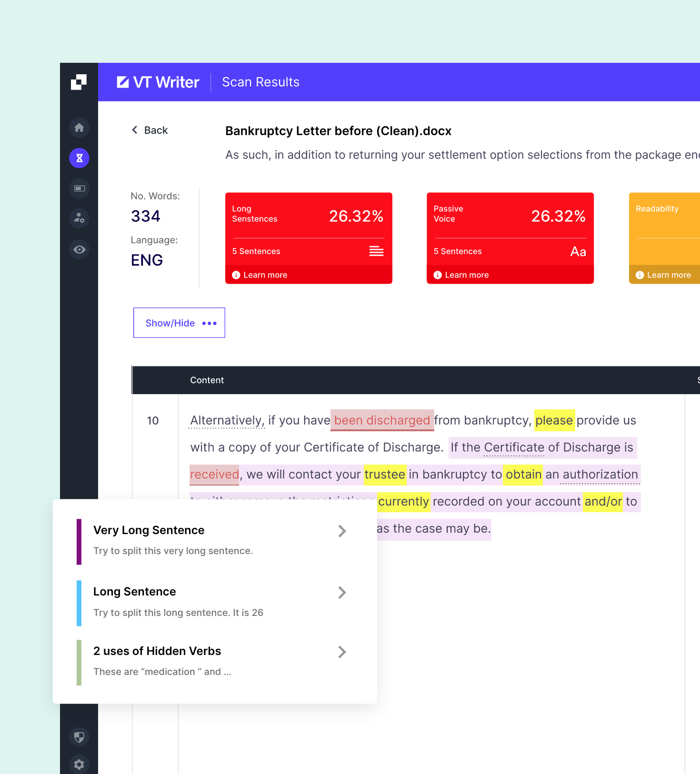700x774 pixels.
Task: Go Back to the previous page
Action: tap(150, 130)
